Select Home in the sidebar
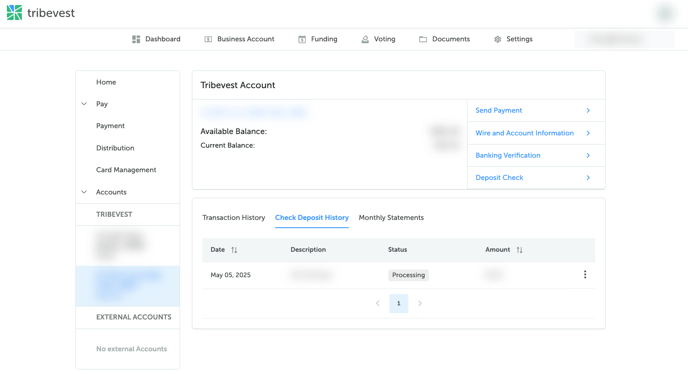This screenshot has height=374, width=688. coord(106,82)
